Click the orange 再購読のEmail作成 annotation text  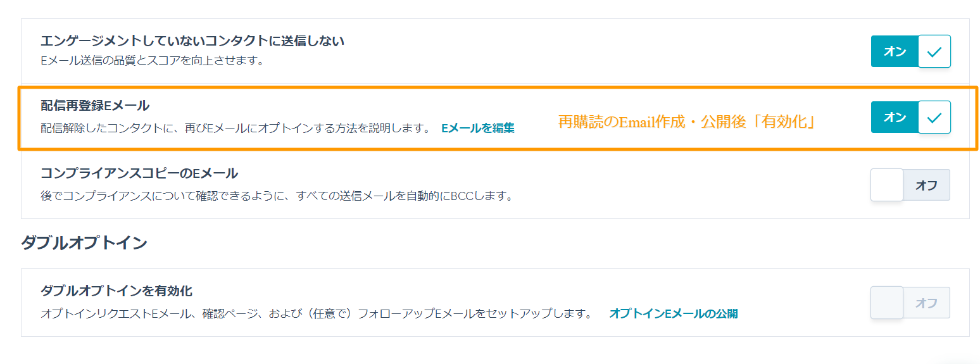(x=686, y=123)
